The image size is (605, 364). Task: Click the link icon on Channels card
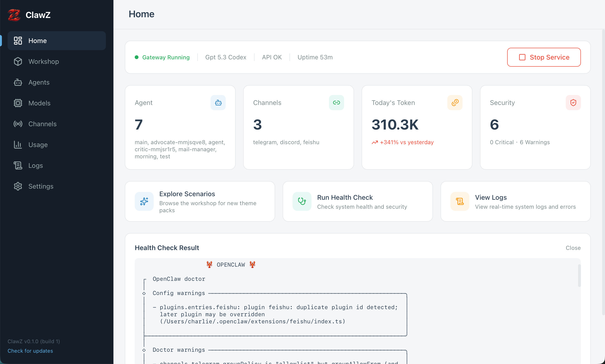336,103
